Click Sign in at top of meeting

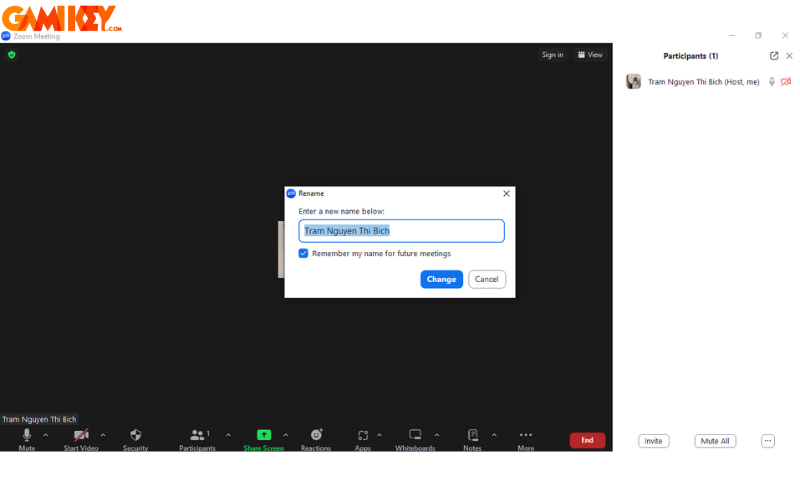552,55
